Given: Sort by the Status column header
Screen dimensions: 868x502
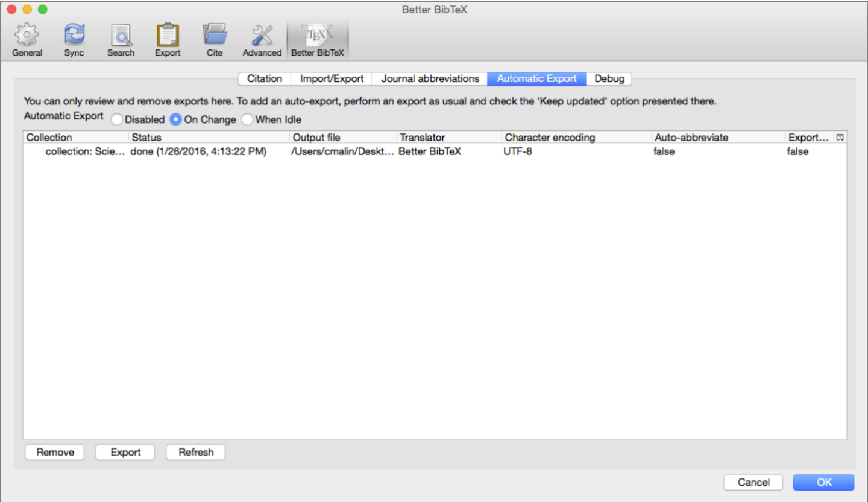Looking at the screenshot, I should coord(209,138).
